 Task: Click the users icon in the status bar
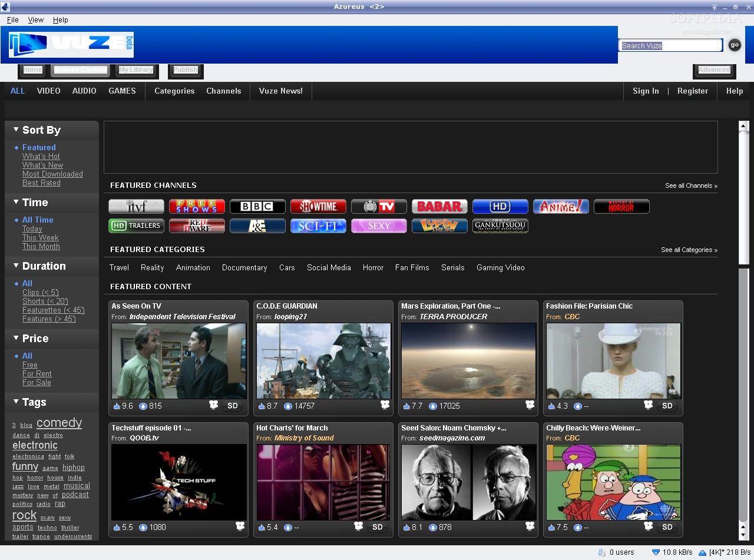tap(602, 552)
